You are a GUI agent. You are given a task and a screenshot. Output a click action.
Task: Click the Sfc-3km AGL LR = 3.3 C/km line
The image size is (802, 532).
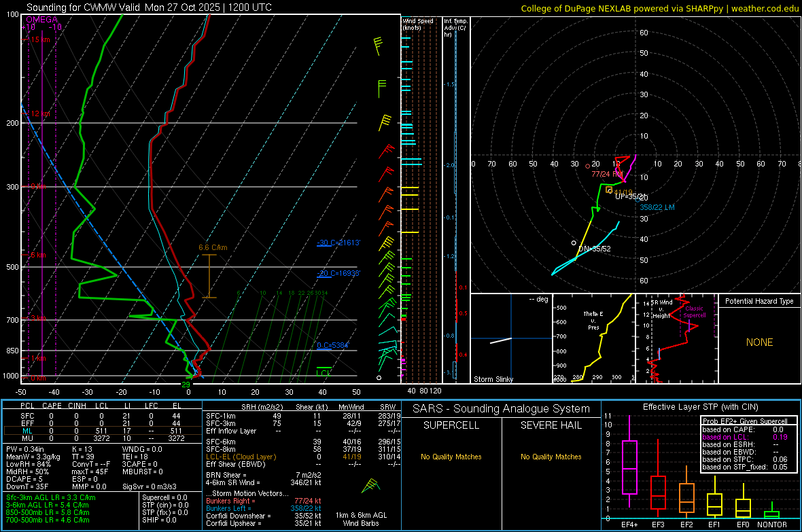pyautogui.click(x=51, y=497)
